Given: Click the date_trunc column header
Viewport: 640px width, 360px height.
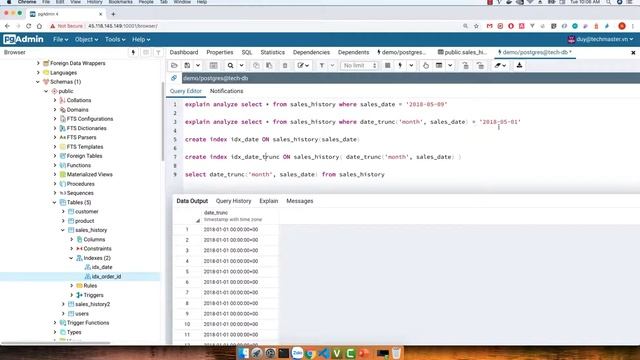Looking at the screenshot, I should point(240,216).
